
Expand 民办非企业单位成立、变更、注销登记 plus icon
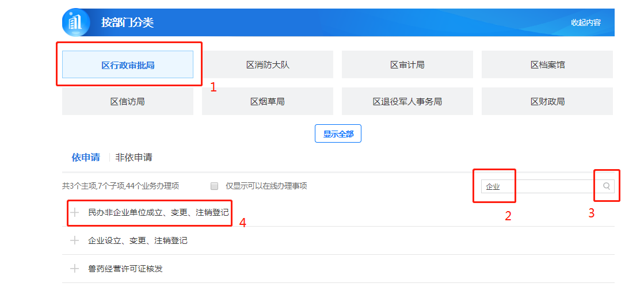click(x=74, y=213)
